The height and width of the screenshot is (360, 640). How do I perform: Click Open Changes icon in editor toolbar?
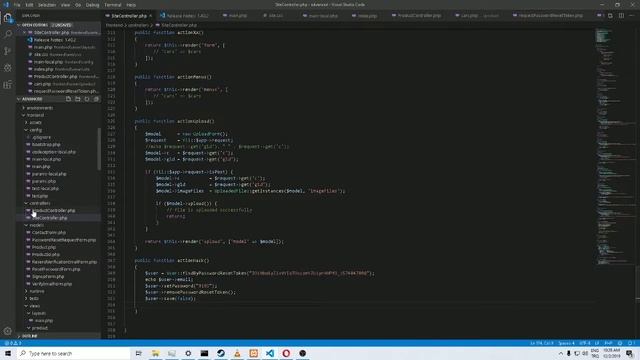pyautogui.click(x=610, y=16)
